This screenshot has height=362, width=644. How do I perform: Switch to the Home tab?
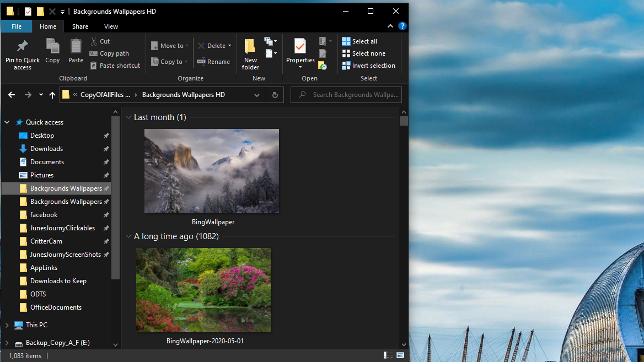tap(47, 26)
